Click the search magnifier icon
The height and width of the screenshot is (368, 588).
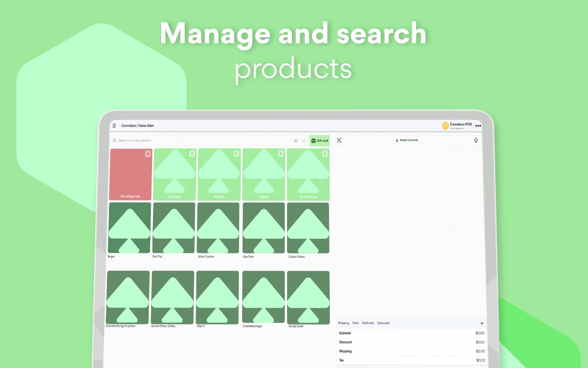pyautogui.click(x=114, y=140)
